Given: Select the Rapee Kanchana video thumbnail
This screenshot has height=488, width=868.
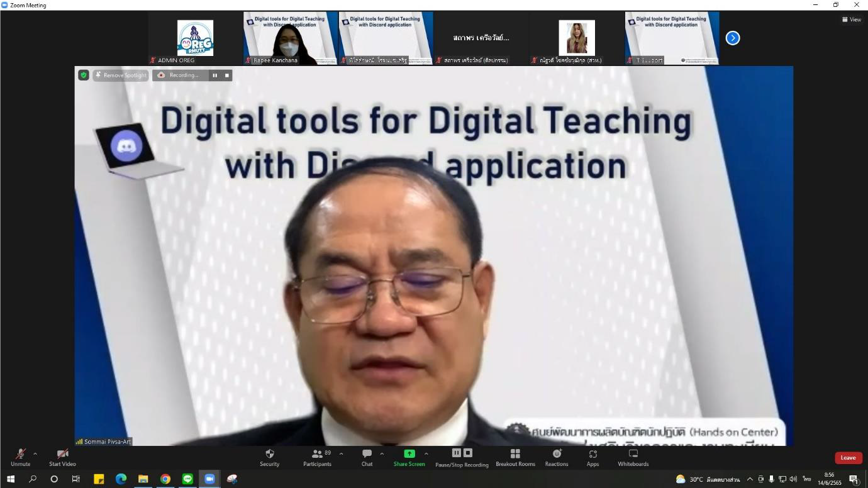Looking at the screenshot, I should (291, 38).
